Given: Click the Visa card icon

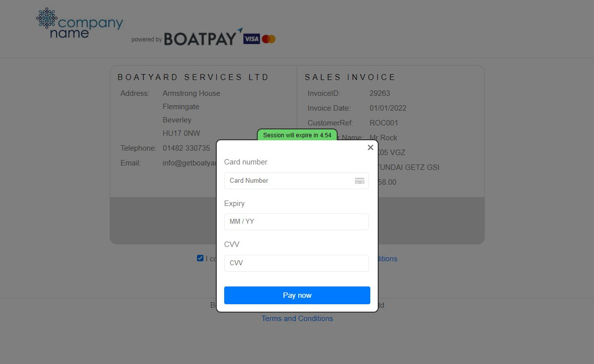Looking at the screenshot, I should (251, 39).
